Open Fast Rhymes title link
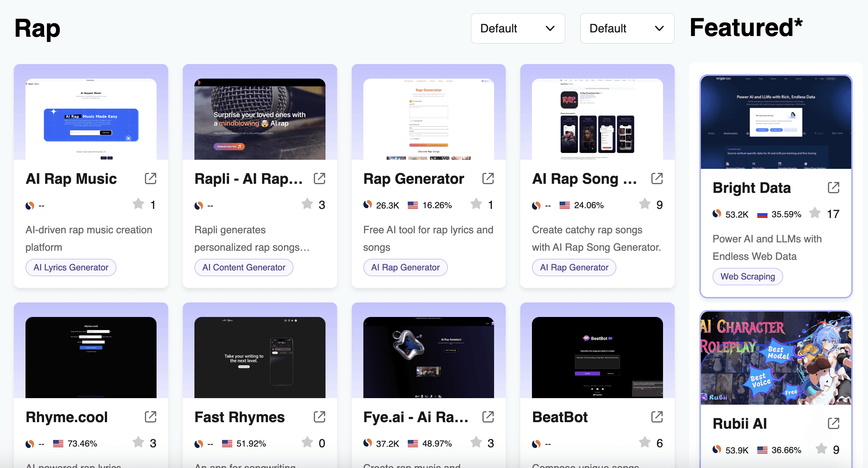The image size is (868, 468). point(240,417)
